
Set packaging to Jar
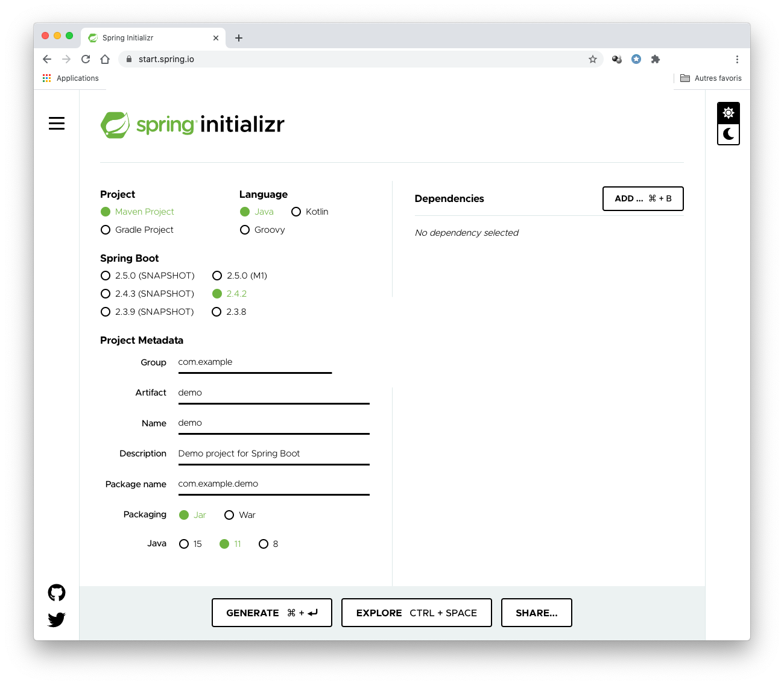pyautogui.click(x=193, y=515)
